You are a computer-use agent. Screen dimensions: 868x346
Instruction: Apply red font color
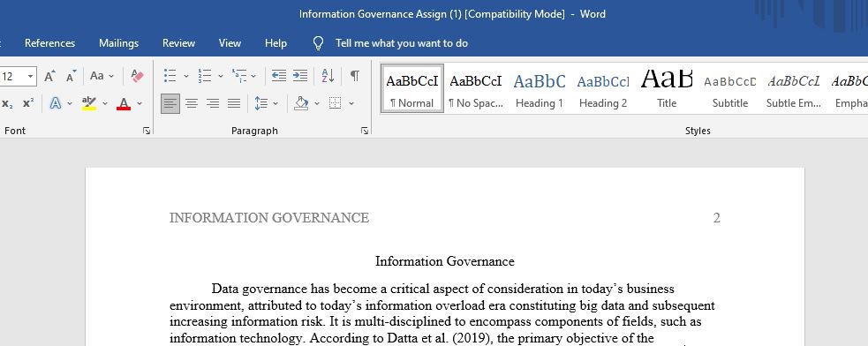pyautogui.click(x=124, y=103)
